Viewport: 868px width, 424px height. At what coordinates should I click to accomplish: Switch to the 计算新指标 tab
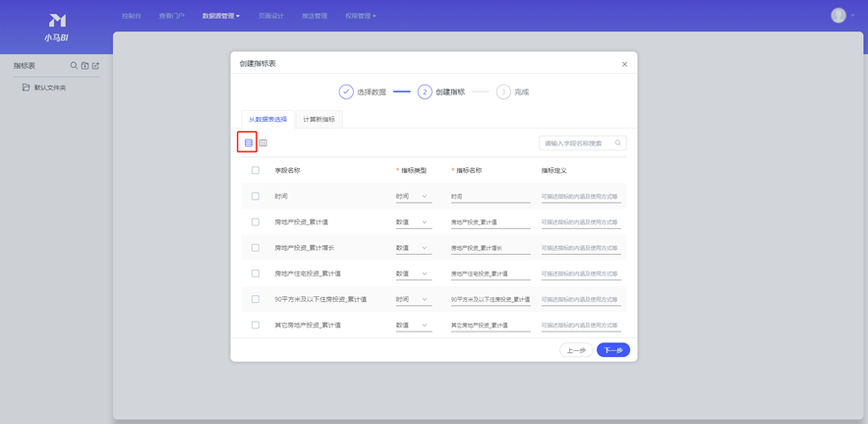[x=318, y=119]
